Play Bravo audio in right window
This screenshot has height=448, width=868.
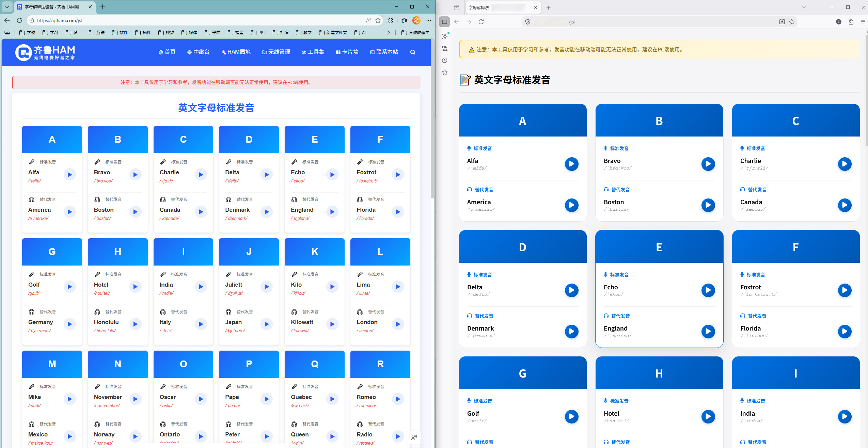tap(708, 164)
